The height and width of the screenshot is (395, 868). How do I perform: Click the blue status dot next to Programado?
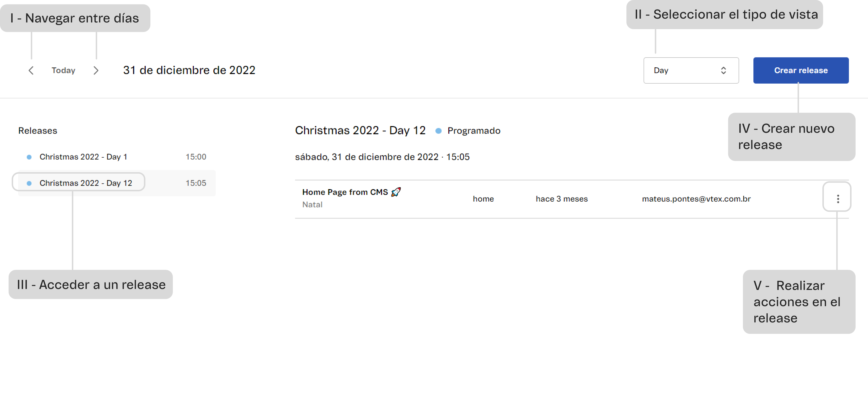click(x=438, y=131)
